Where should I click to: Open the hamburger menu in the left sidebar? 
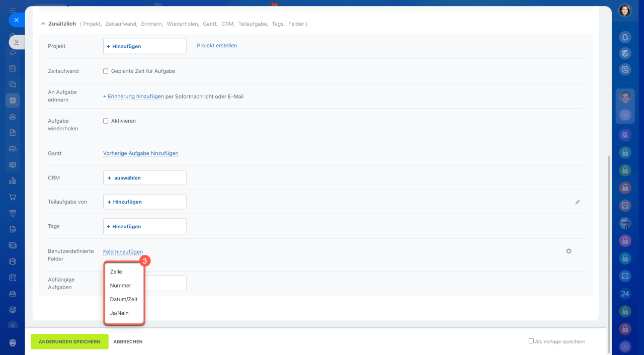(x=13, y=10)
